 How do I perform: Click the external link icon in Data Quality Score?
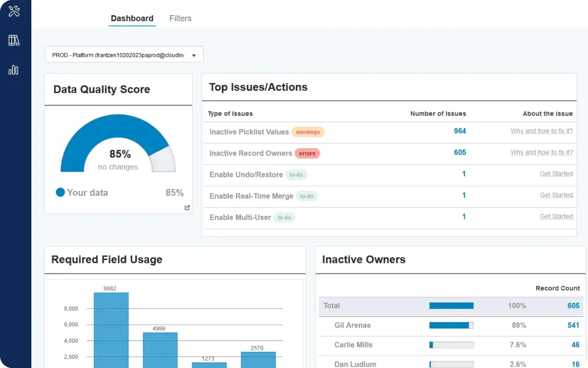pyautogui.click(x=187, y=208)
